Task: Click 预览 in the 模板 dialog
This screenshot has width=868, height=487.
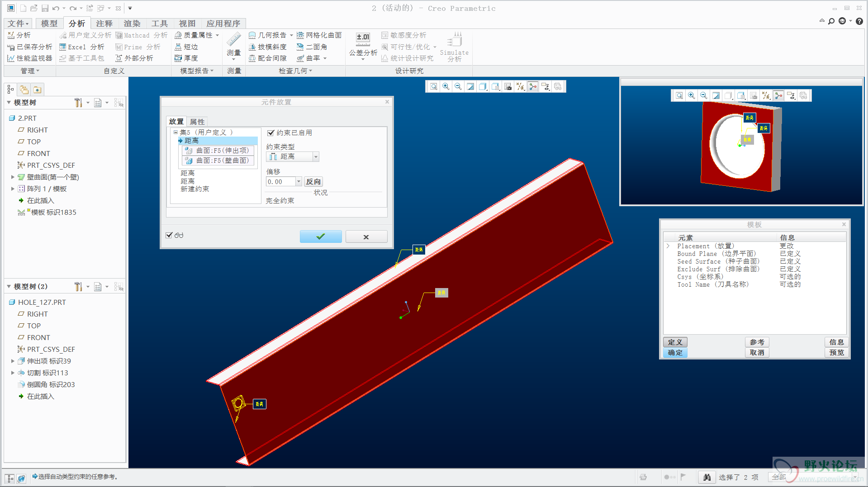Action: coord(836,353)
